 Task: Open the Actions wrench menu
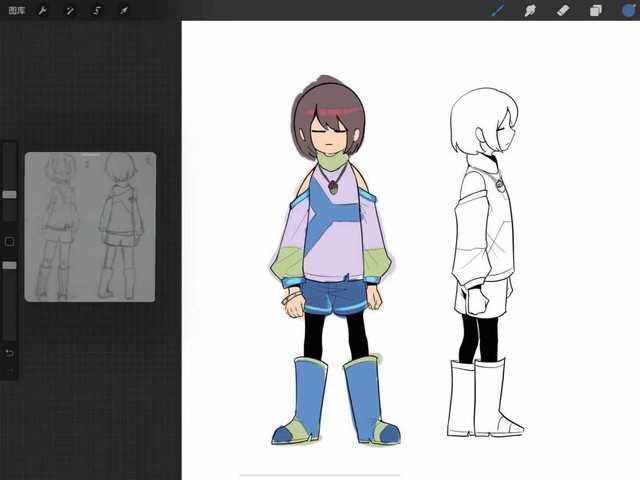point(43,10)
